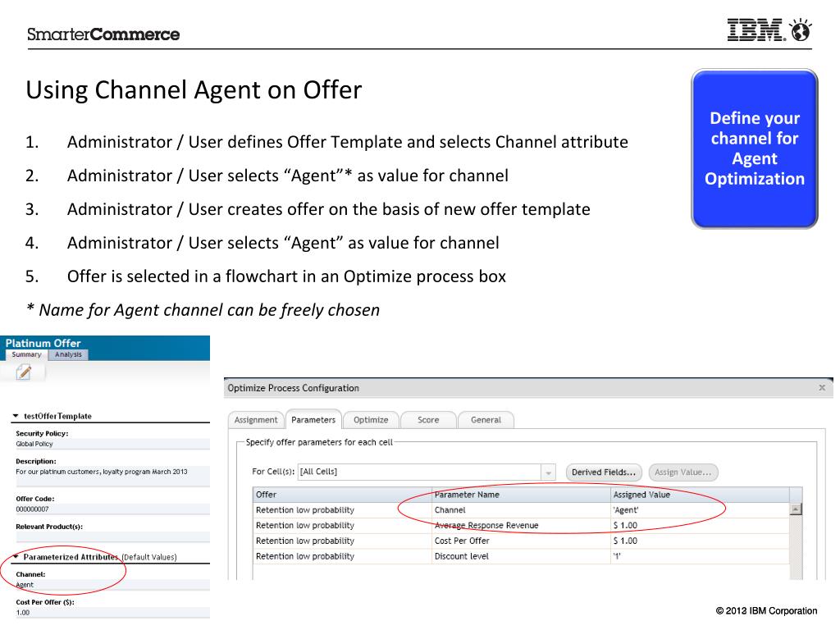The width and height of the screenshot is (840, 630).
Task: Collapse the Parameterized Attributes section
Action: (16, 557)
